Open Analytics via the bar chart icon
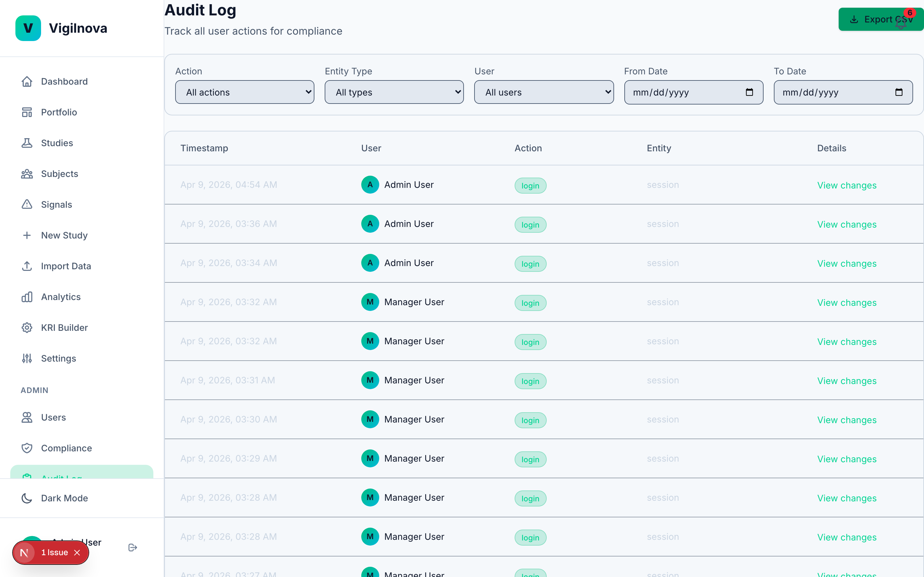 pos(27,297)
